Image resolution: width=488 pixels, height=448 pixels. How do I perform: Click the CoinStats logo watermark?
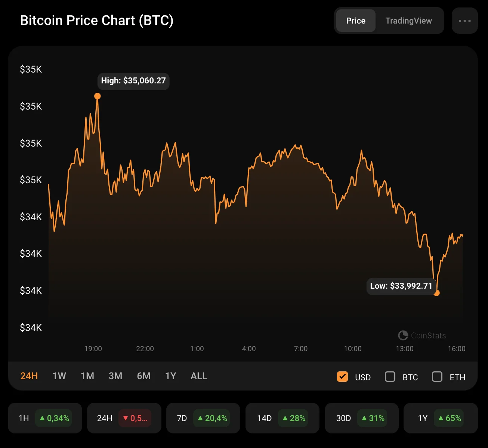422,335
